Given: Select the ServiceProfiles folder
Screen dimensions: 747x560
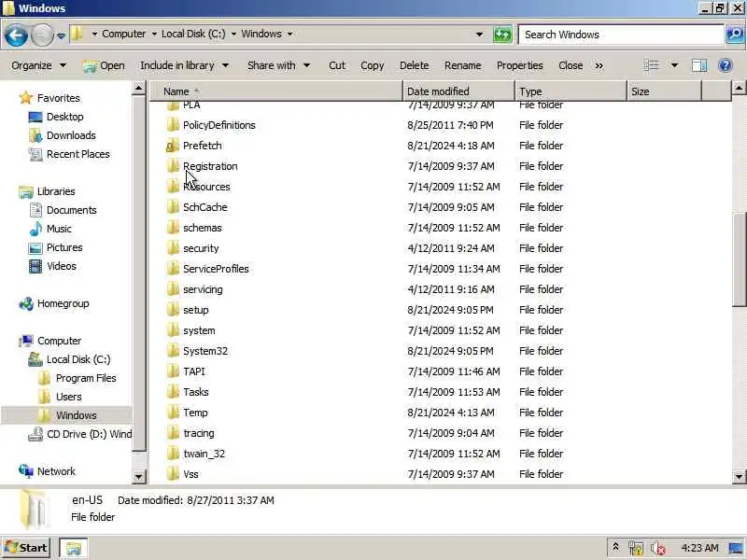Looking at the screenshot, I should pos(216,269).
